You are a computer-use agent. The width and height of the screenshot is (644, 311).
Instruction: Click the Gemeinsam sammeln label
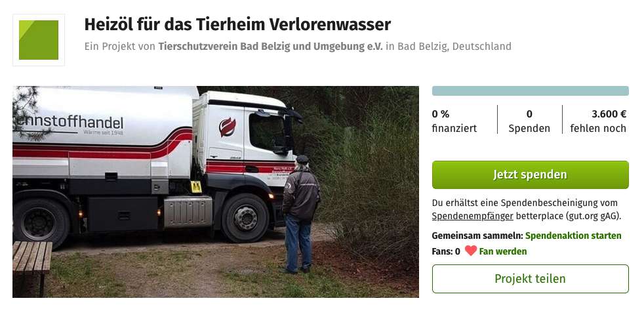(x=477, y=236)
